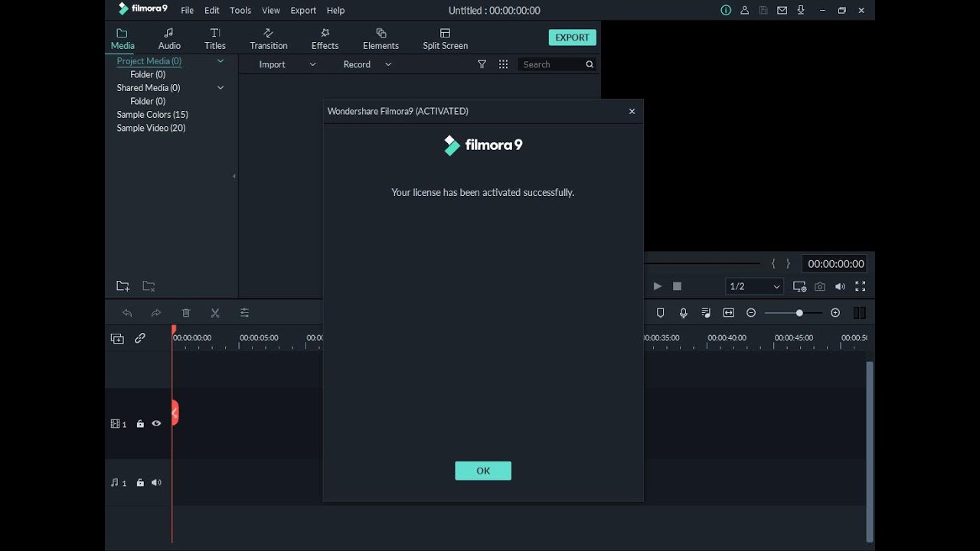Click the zoom to fit timeline icon

[729, 312]
